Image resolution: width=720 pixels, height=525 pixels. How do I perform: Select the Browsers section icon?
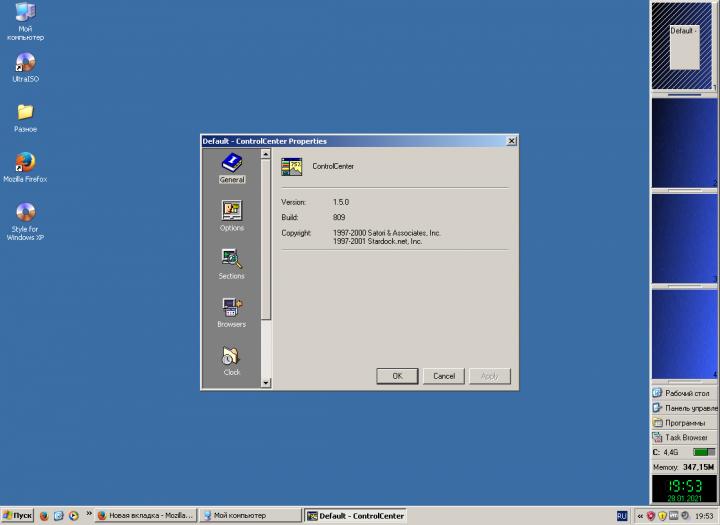[231, 309]
